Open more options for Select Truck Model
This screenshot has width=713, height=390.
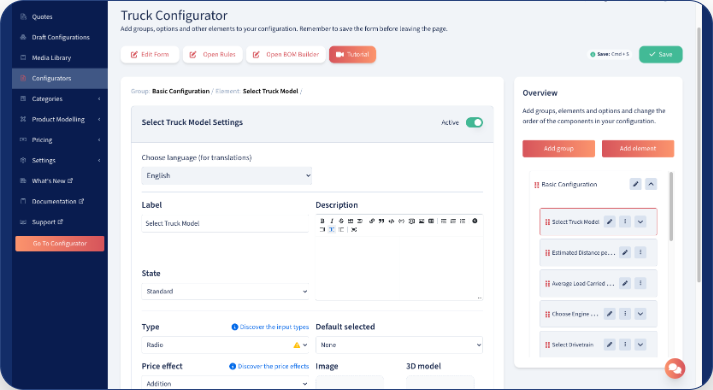(x=625, y=222)
